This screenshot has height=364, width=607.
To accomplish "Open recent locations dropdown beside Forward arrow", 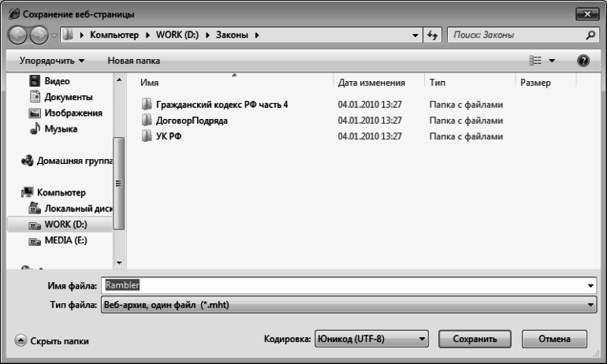I will pos(54,35).
